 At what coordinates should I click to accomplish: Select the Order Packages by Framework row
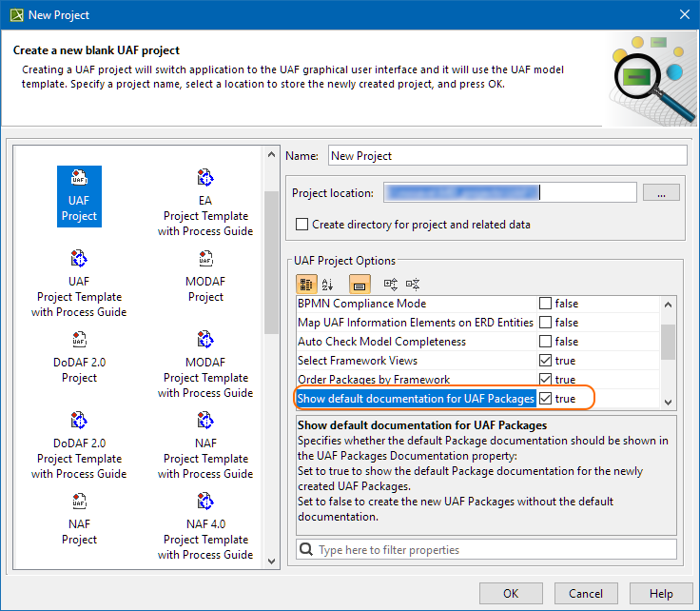click(x=374, y=380)
